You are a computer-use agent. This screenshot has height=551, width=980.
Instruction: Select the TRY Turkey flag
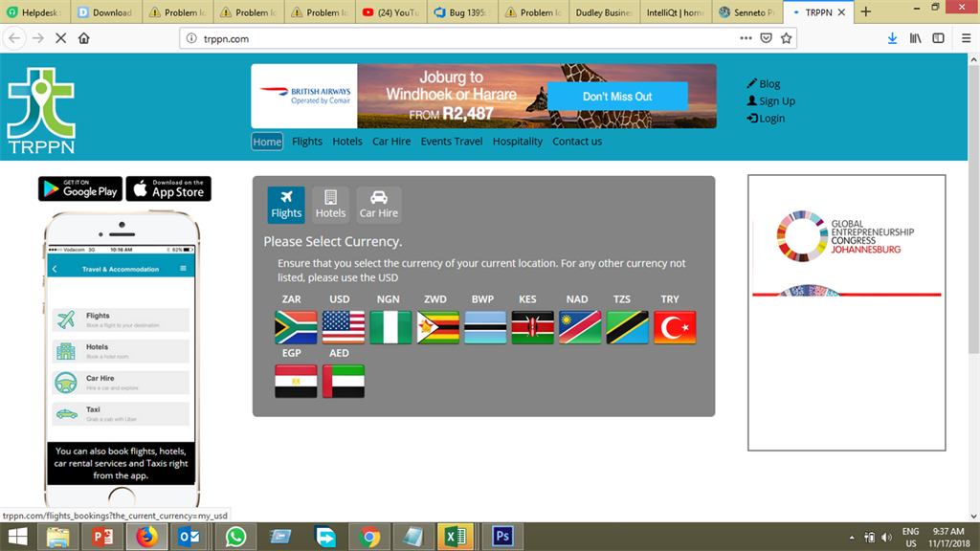tap(675, 327)
